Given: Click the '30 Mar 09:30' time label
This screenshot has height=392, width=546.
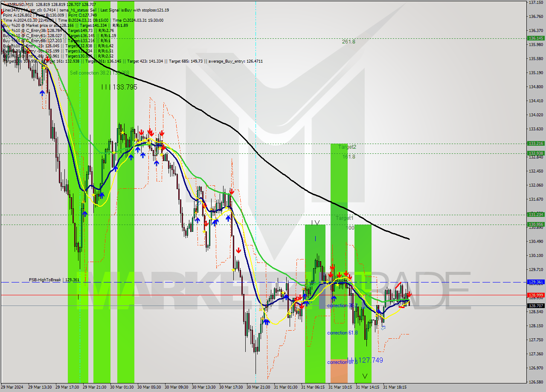Looking at the screenshot, I should [x=176, y=387].
